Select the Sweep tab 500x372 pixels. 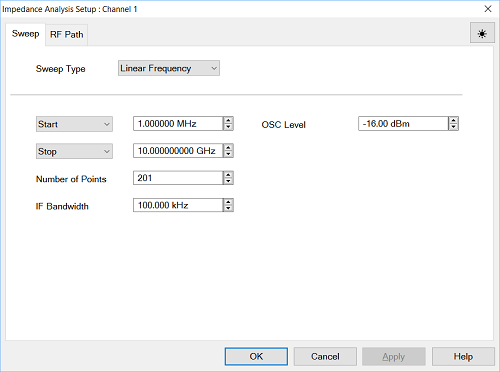(26, 34)
